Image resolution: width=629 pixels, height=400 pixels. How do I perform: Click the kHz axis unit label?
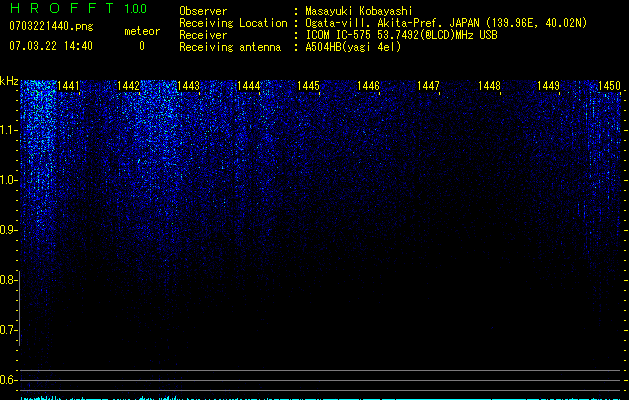pyautogui.click(x=9, y=81)
